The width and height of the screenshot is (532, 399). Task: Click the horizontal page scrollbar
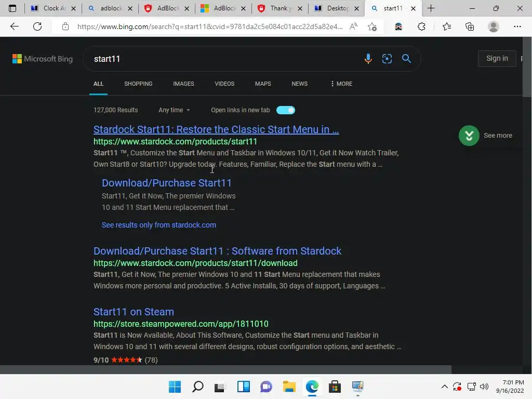coord(225,369)
